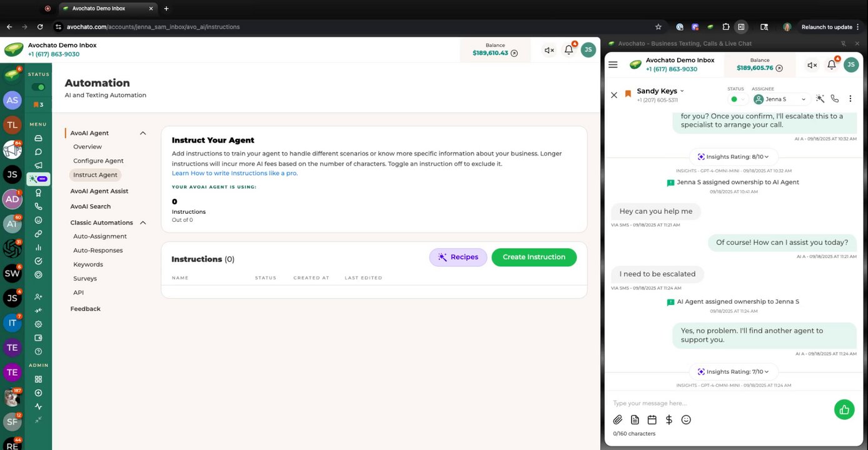Open the notifications bell in the side panel
868x450 pixels.
832,64
